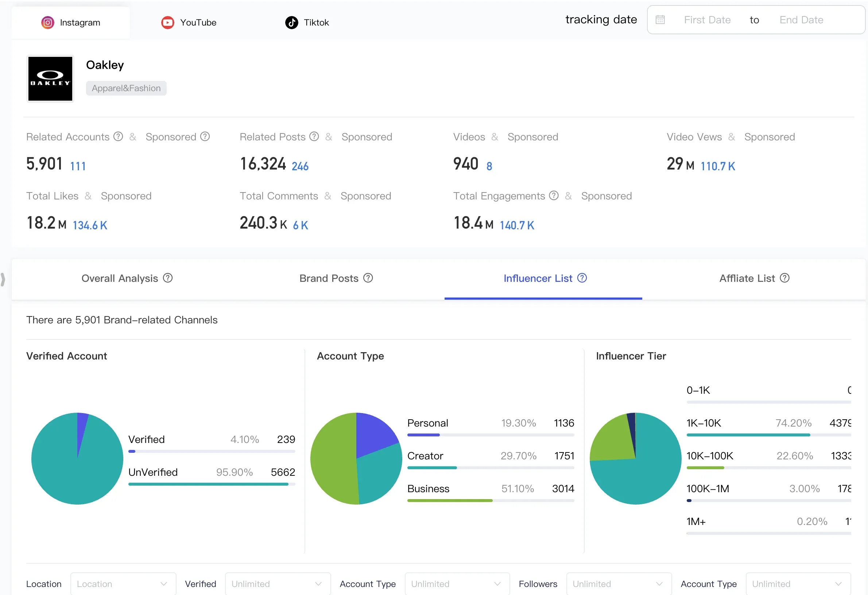Viewport: 868px width, 595px height.
Task: Set the End Date field
Action: 802,20
